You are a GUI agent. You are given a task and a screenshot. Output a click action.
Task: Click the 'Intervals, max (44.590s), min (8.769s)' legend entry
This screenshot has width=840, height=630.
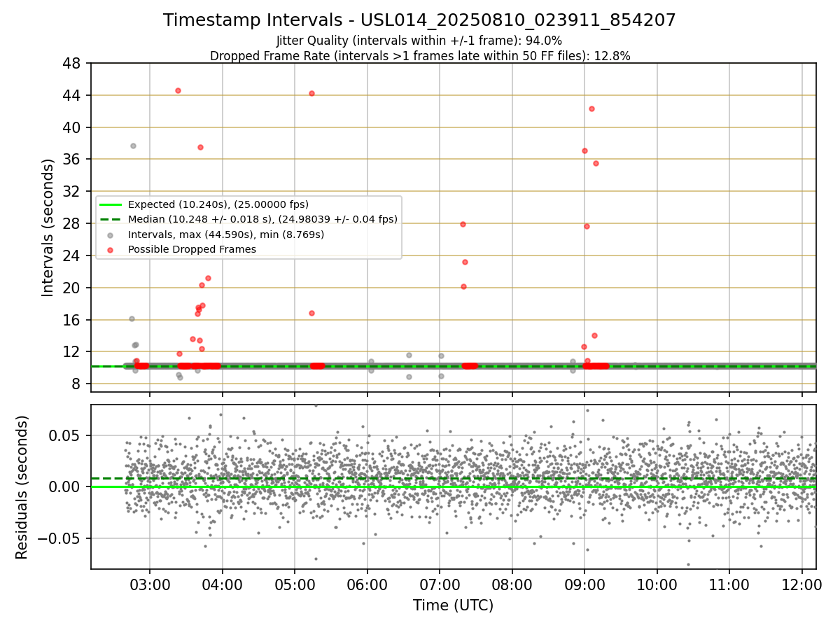pyautogui.click(x=226, y=234)
